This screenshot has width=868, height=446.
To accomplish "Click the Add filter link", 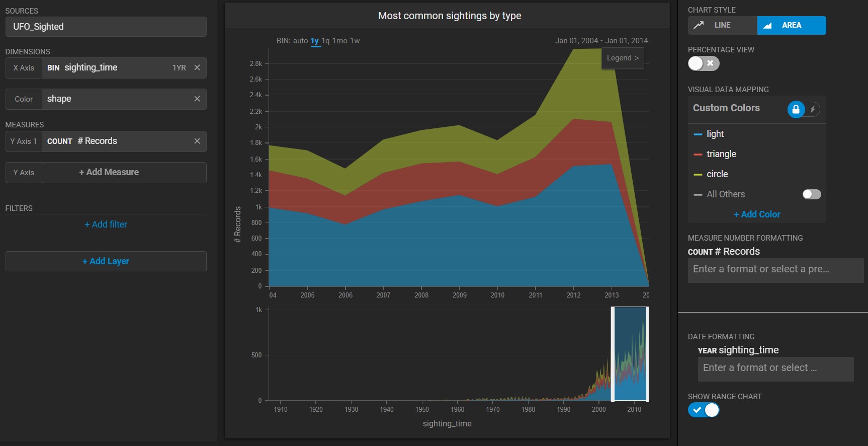I will pos(106,225).
